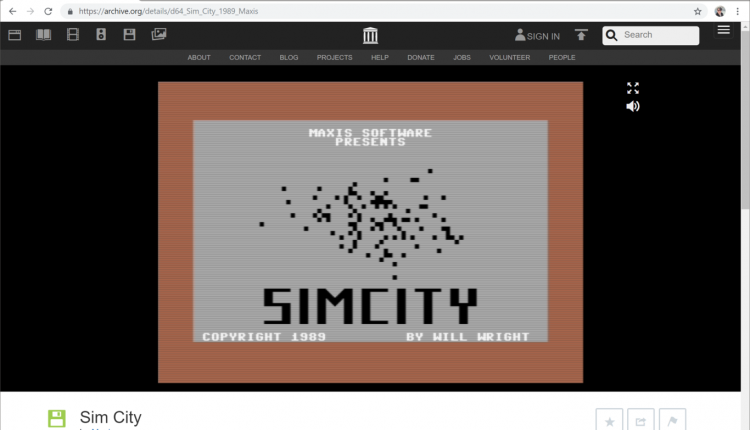Image resolution: width=750 pixels, height=430 pixels.
Task: Open the hamburger menu
Action: [724, 30]
